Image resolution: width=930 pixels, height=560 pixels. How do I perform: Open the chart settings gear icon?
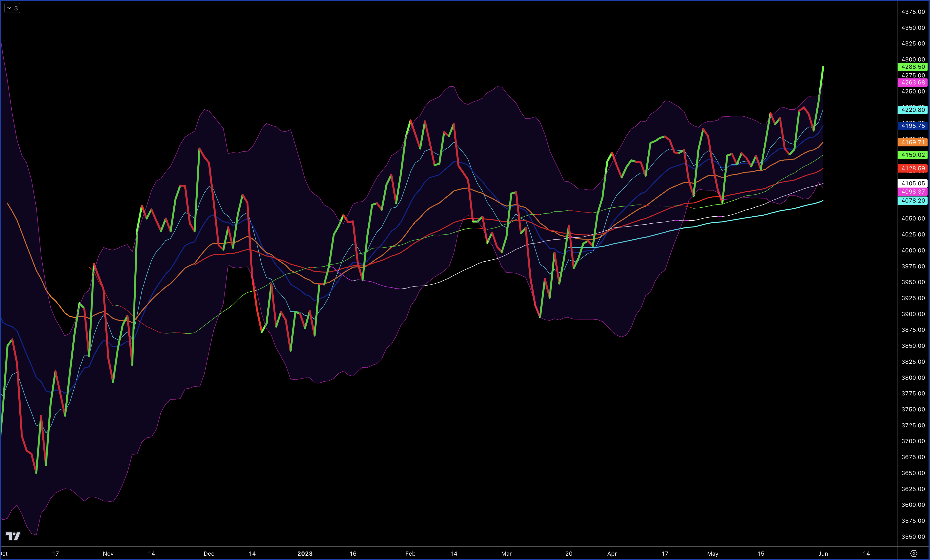pyautogui.click(x=913, y=553)
